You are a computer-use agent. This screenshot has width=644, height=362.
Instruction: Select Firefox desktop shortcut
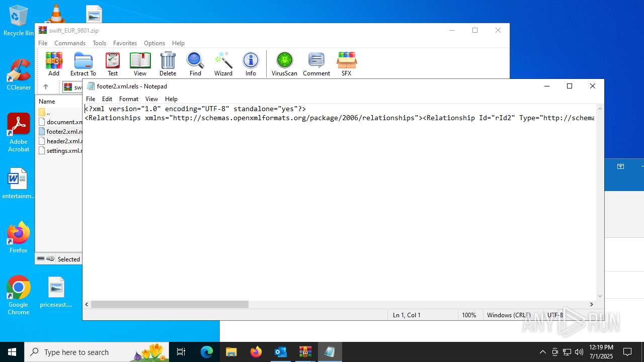coord(19,238)
